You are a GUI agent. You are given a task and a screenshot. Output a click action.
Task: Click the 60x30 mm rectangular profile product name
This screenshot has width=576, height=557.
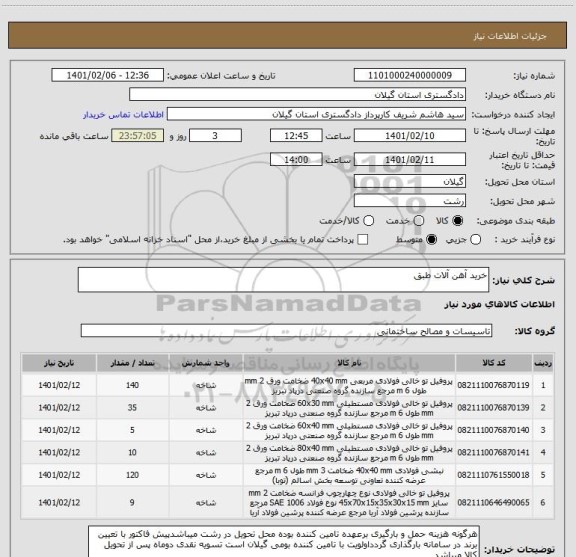tap(349, 408)
